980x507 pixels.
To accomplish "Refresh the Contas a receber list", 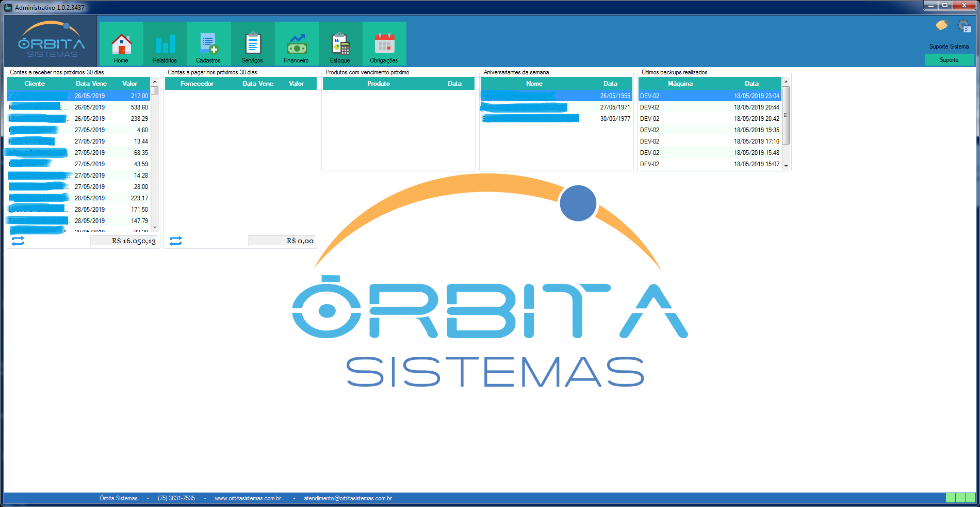I will point(18,241).
